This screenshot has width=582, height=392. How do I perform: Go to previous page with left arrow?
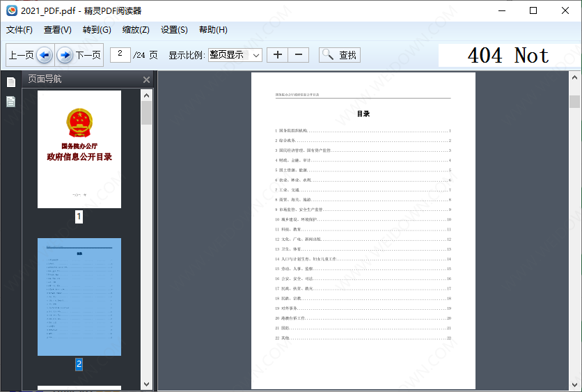pyautogui.click(x=44, y=55)
